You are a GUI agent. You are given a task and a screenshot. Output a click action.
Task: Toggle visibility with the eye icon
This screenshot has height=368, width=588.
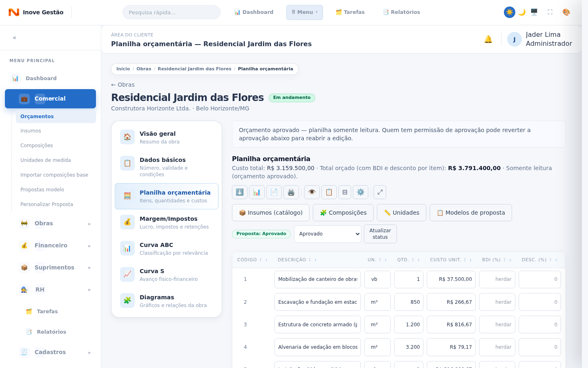click(x=312, y=192)
